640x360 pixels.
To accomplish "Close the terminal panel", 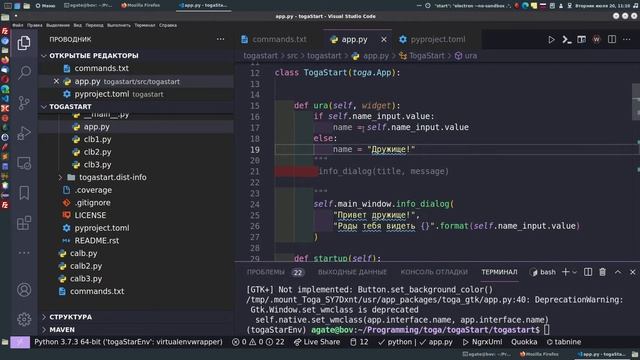I will 632,272.
